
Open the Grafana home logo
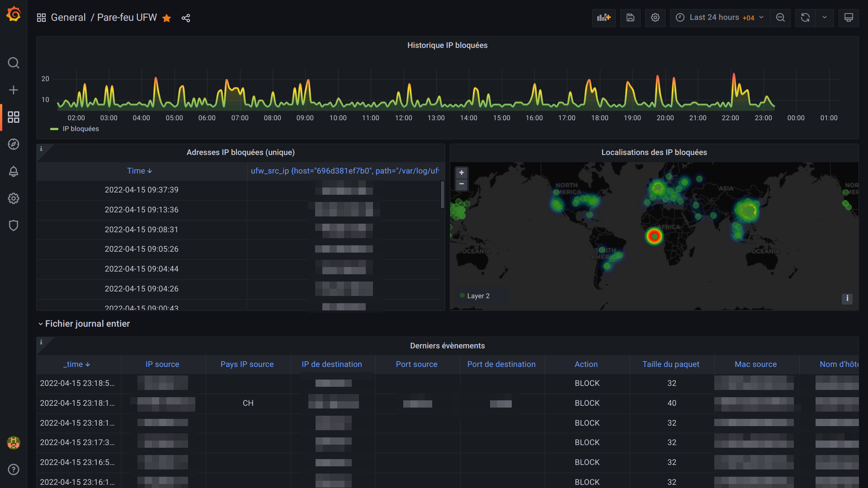coord(14,14)
